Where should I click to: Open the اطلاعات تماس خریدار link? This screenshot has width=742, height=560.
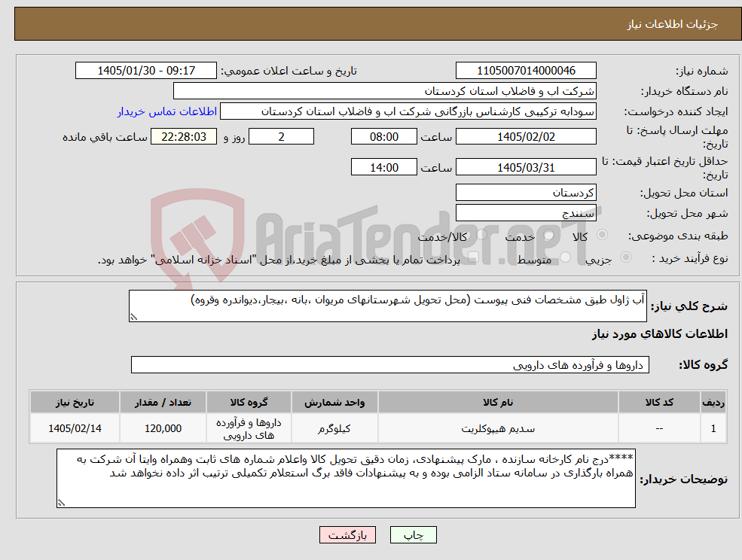(167, 111)
